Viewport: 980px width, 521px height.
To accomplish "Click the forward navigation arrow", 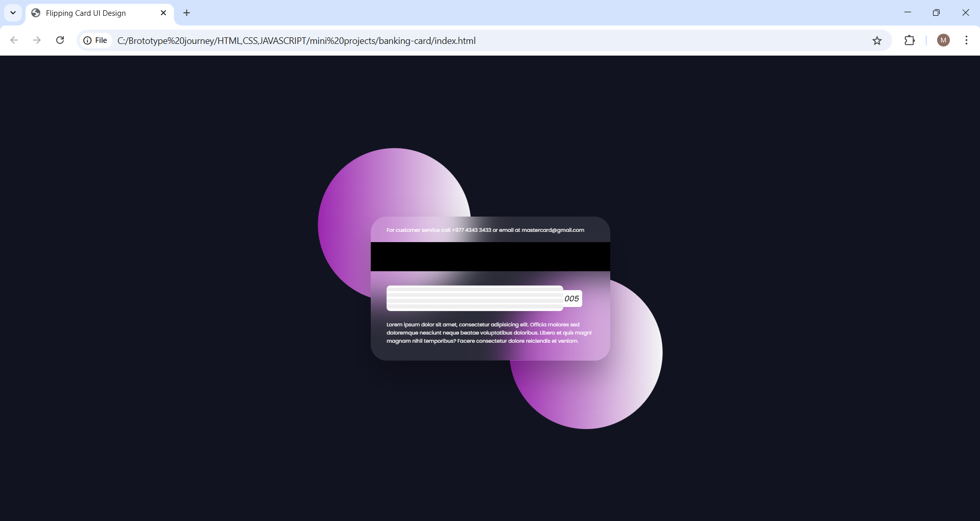I will [36, 40].
